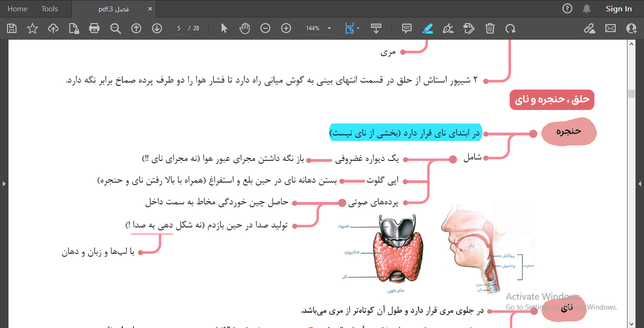This screenshot has width=644, height=328.
Task: Toggle the selection arrow tool
Action: click(224, 28)
